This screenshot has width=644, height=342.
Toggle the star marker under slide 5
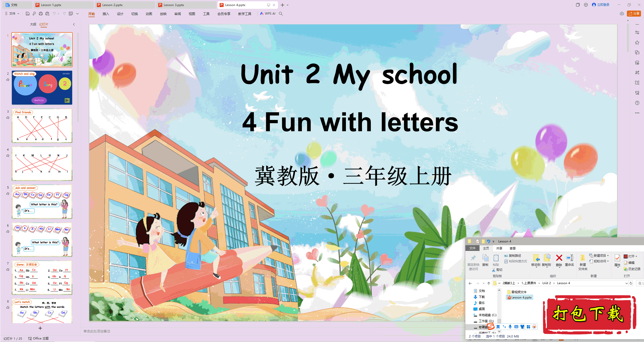coord(8,194)
